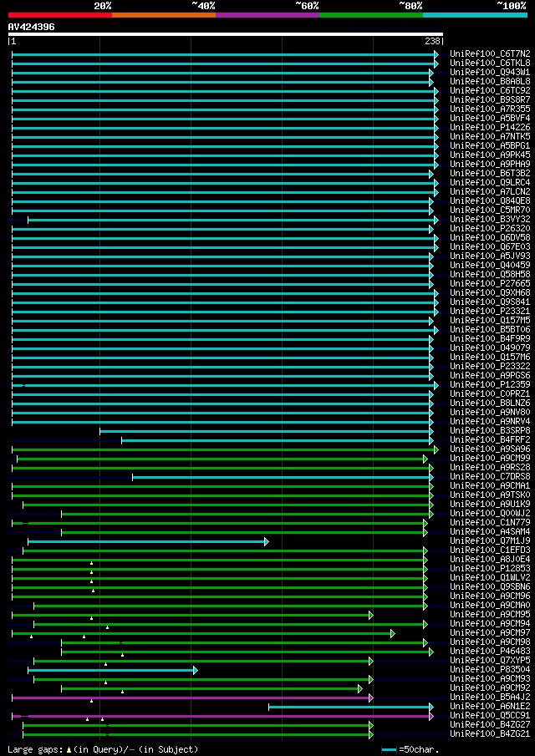Viewport: 535px width, 756px height.
Task: Click the yellow gap marker under the A9CM94 bar
Action: 107,627
